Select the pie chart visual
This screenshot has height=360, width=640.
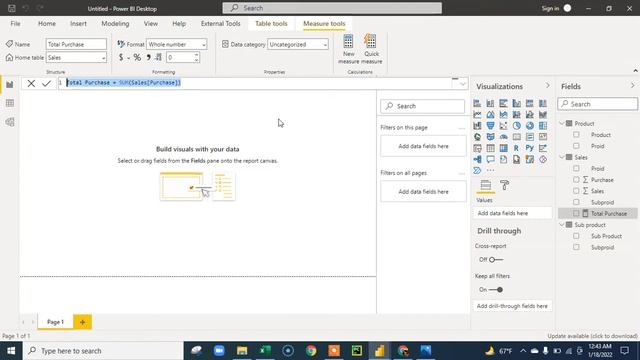click(x=516, y=126)
